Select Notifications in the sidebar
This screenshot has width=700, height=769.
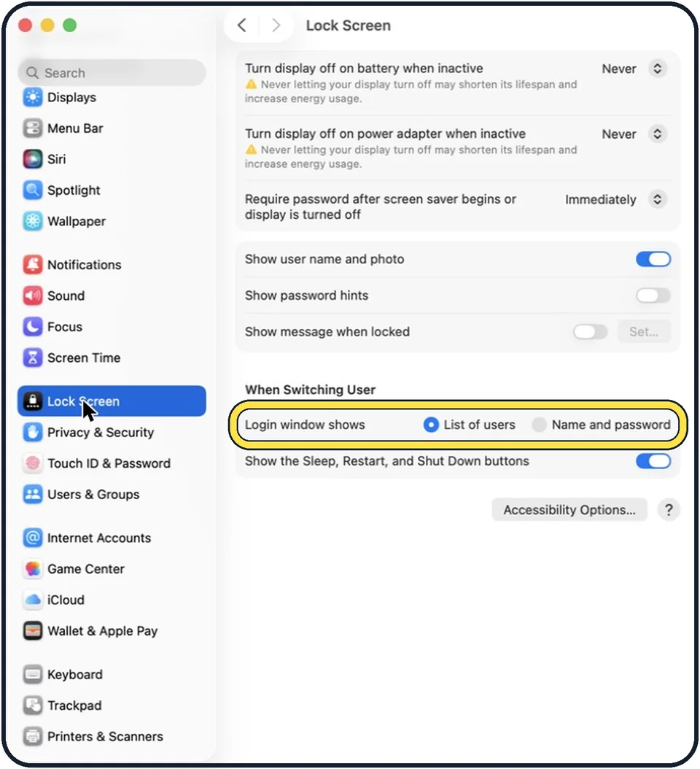(112, 265)
